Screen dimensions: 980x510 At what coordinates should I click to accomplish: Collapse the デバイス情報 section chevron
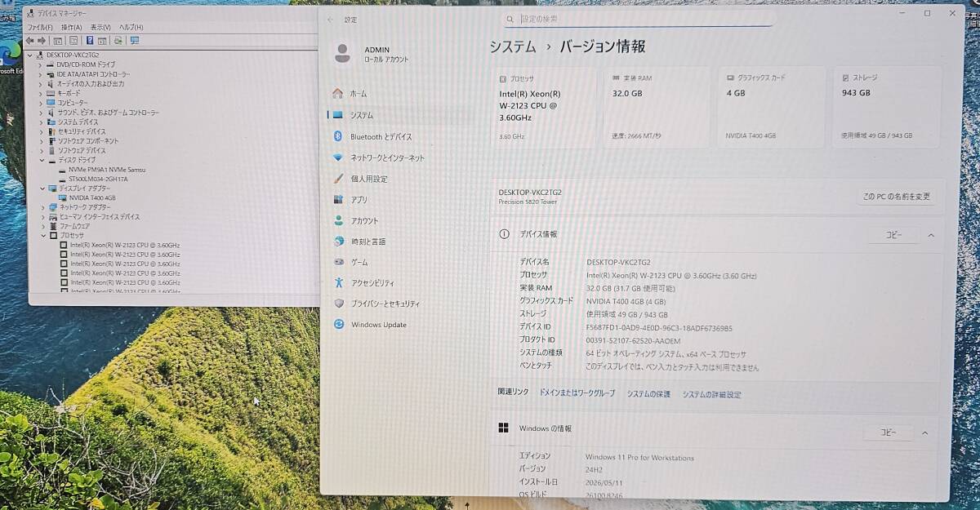click(x=930, y=235)
